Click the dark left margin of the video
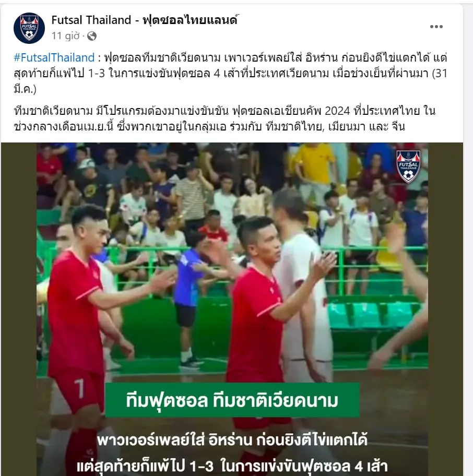Screen dimensions: 473x476 pyautogui.click(x=19, y=309)
